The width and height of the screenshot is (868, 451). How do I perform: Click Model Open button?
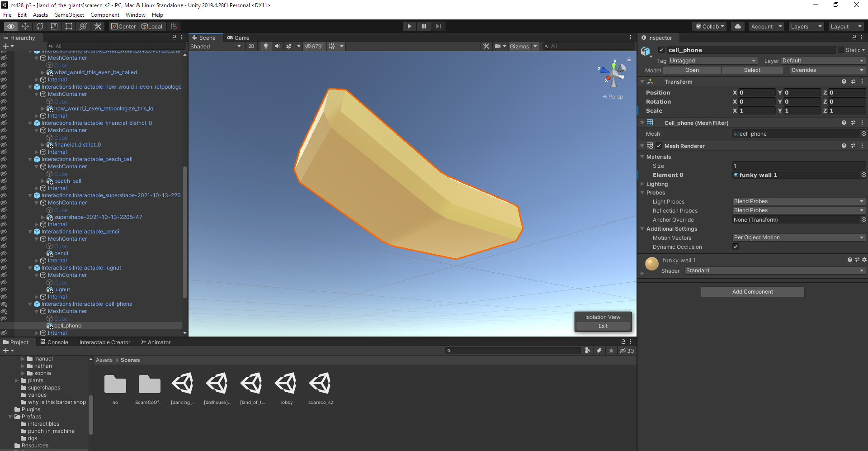point(692,70)
